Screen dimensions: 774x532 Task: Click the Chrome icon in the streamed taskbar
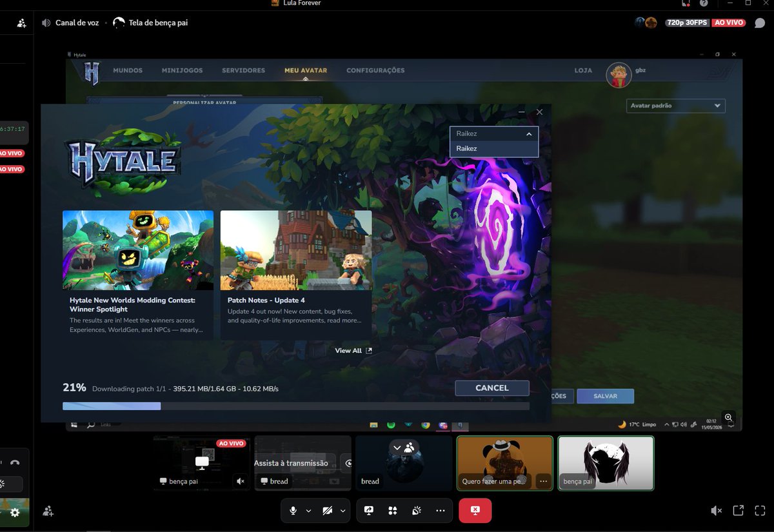pyautogui.click(x=425, y=425)
